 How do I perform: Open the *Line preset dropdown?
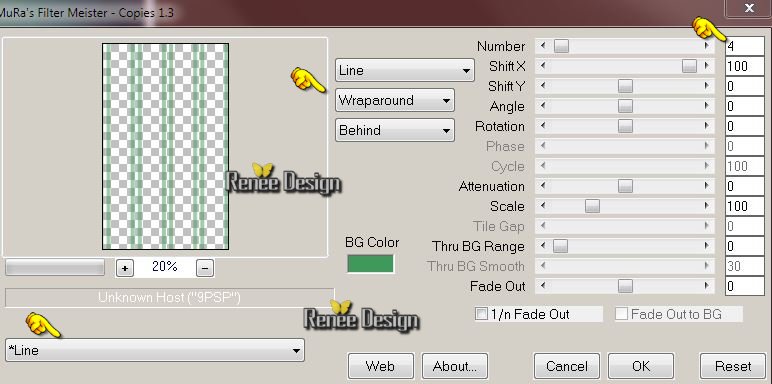pos(155,351)
